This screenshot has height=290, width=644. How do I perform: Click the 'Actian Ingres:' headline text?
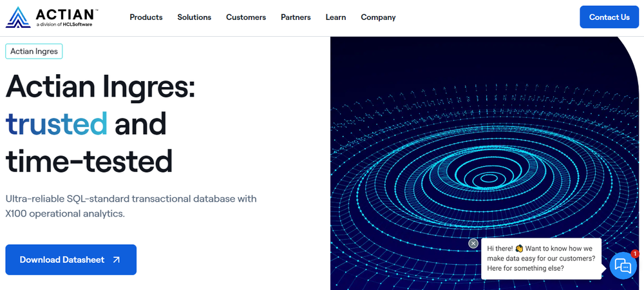[100, 86]
